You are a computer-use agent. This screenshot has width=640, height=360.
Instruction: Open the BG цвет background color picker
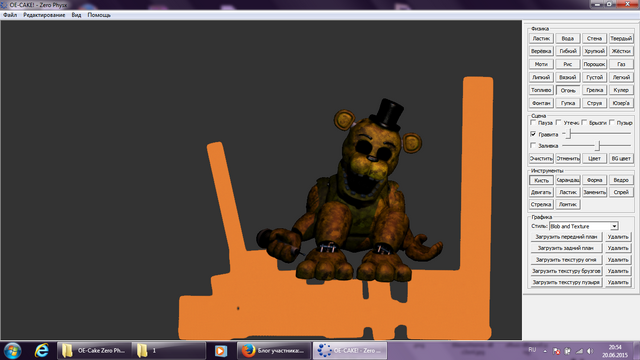621,158
